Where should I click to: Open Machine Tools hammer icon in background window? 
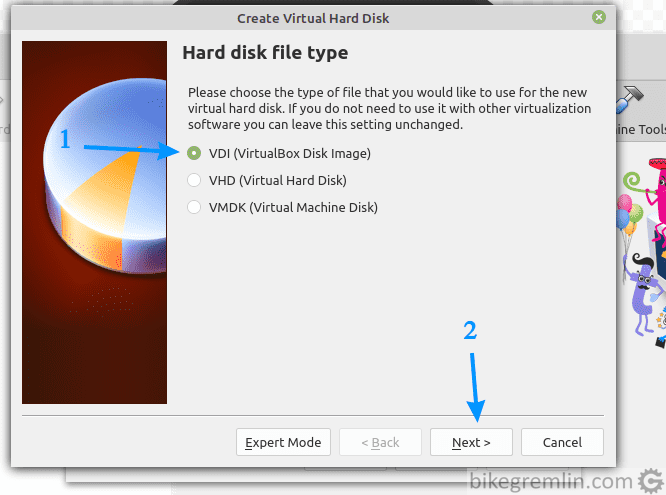(x=630, y=99)
